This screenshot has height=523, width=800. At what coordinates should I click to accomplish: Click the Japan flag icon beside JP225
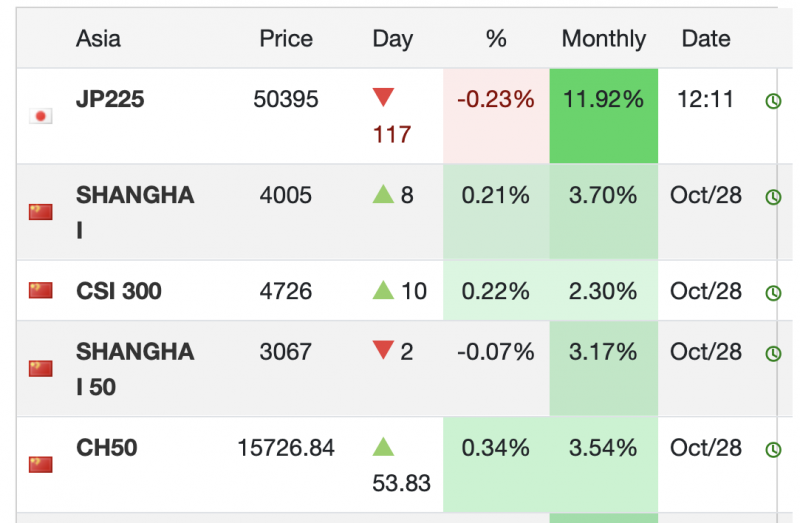click(x=41, y=116)
